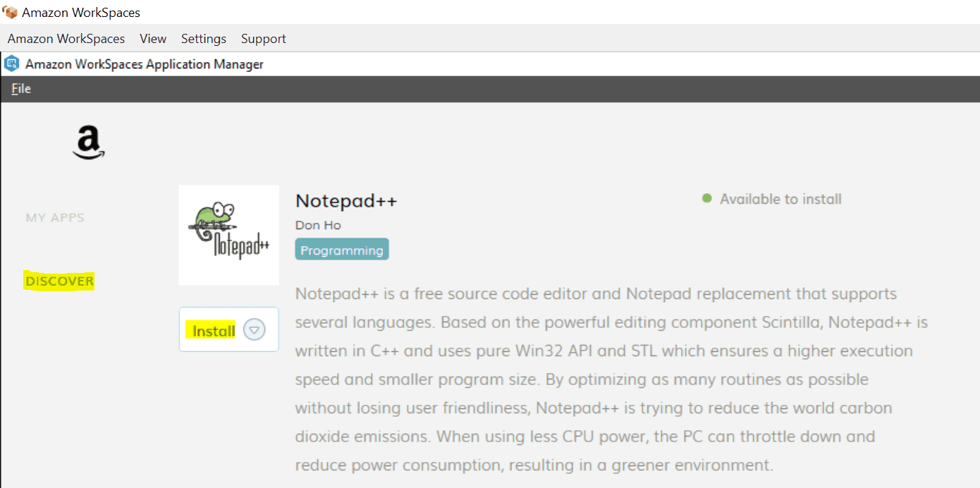
Task: Open the File menu
Action: tap(21, 89)
